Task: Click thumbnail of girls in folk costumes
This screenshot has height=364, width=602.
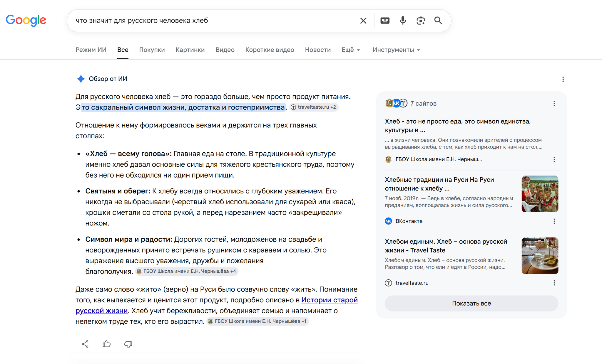Action: pyautogui.click(x=540, y=194)
